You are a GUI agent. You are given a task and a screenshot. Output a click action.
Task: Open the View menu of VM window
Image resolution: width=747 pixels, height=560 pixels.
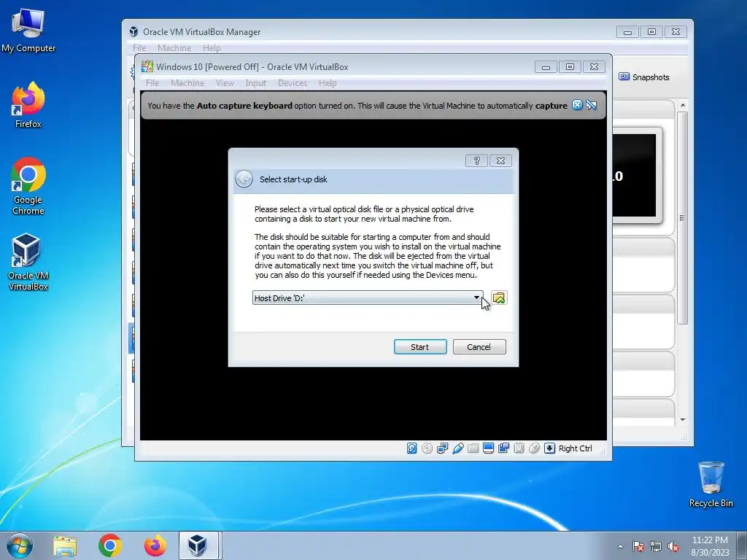pos(225,83)
